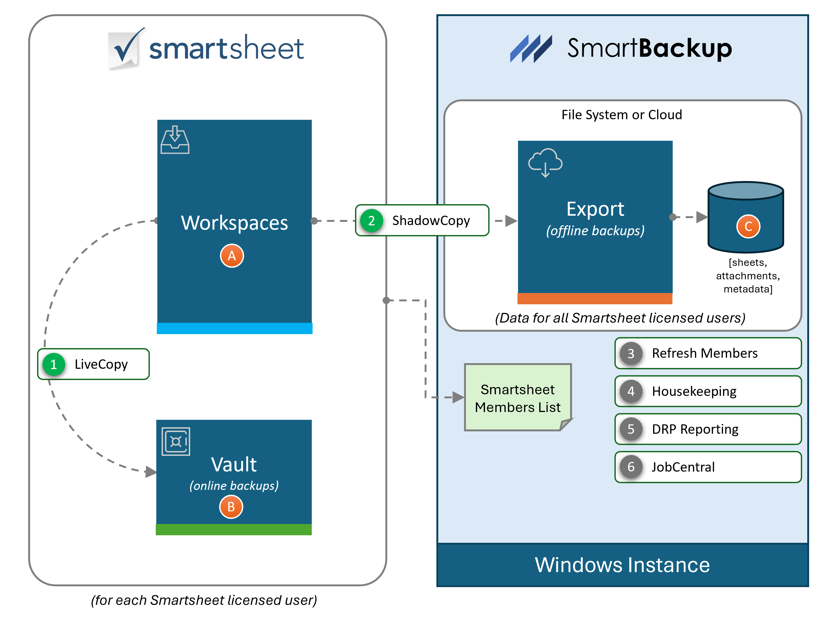Click the SmartBackup striped logo
The image size is (840, 618).
(x=531, y=48)
